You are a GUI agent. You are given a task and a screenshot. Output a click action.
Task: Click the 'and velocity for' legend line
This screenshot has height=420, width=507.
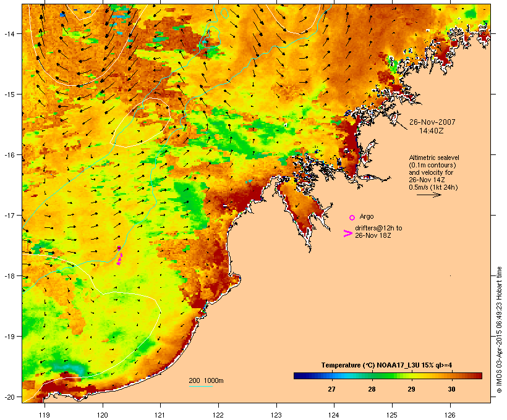click(x=431, y=172)
